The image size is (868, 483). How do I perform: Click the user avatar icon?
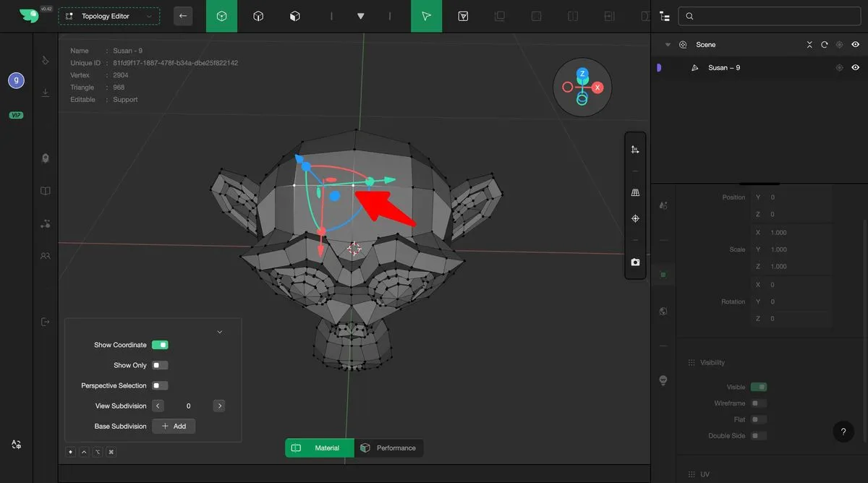tap(16, 80)
